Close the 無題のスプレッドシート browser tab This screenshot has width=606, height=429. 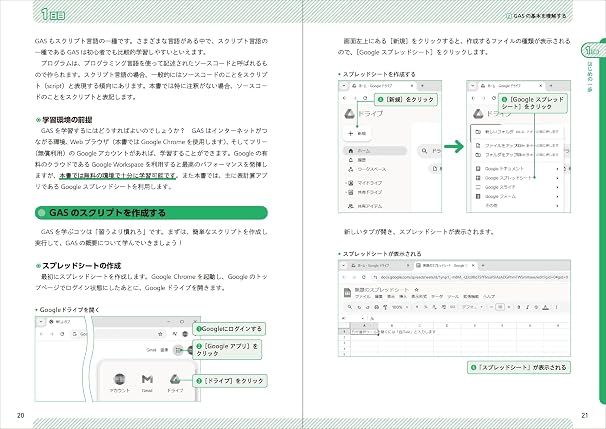click(x=473, y=266)
